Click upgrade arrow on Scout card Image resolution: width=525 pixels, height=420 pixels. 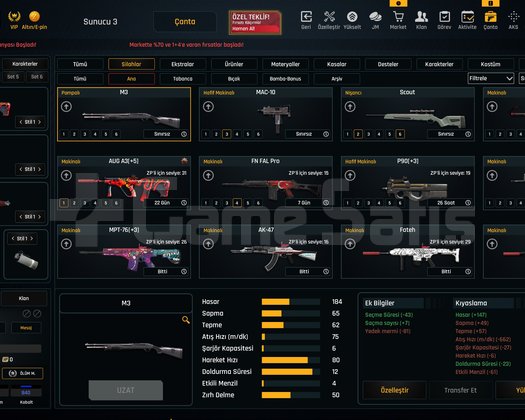[x=350, y=107]
